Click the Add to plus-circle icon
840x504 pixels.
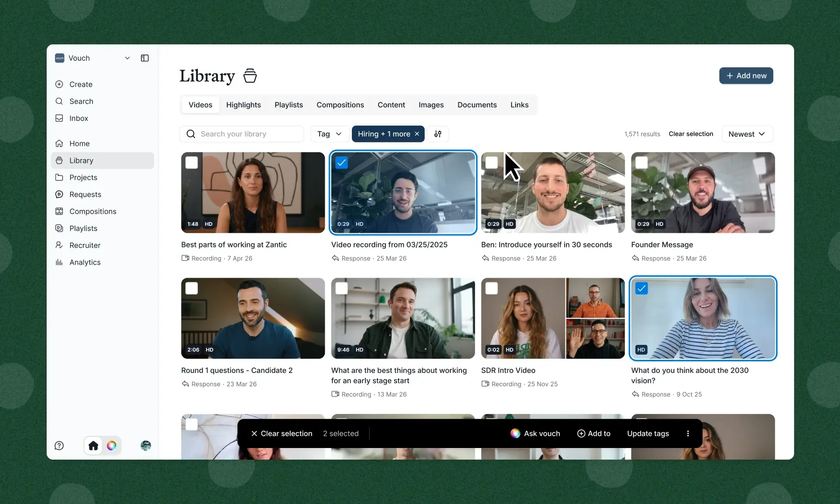tap(581, 434)
